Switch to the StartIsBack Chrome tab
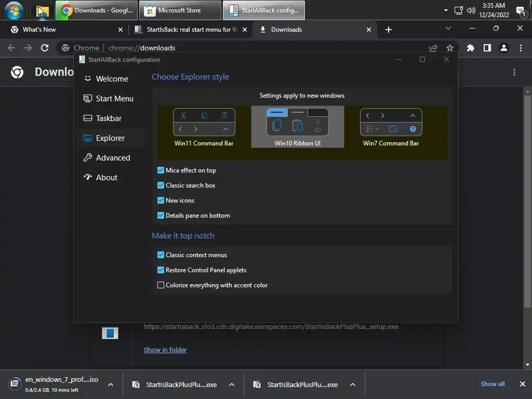This screenshot has height=399, width=532. click(190, 30)
